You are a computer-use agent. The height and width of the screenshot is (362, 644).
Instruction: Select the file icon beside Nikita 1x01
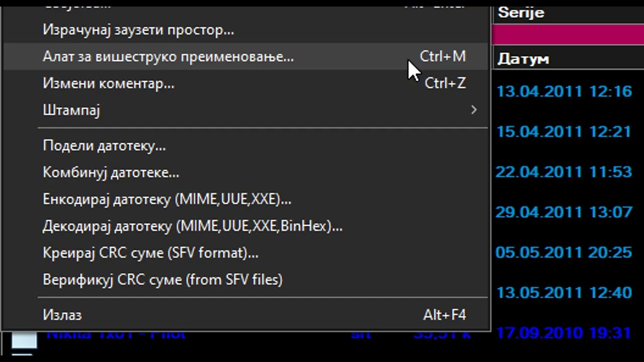click(24, 340)
